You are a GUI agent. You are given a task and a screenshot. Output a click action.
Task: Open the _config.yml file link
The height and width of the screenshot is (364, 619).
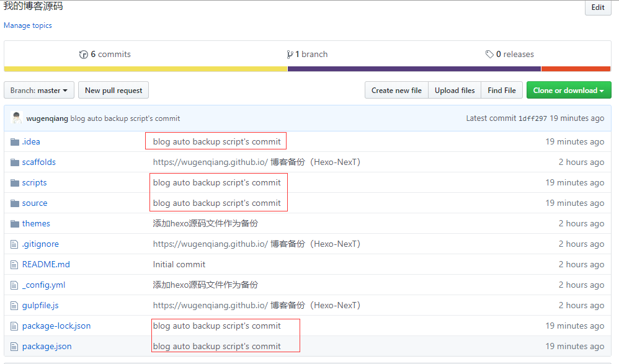pos(43,285)
